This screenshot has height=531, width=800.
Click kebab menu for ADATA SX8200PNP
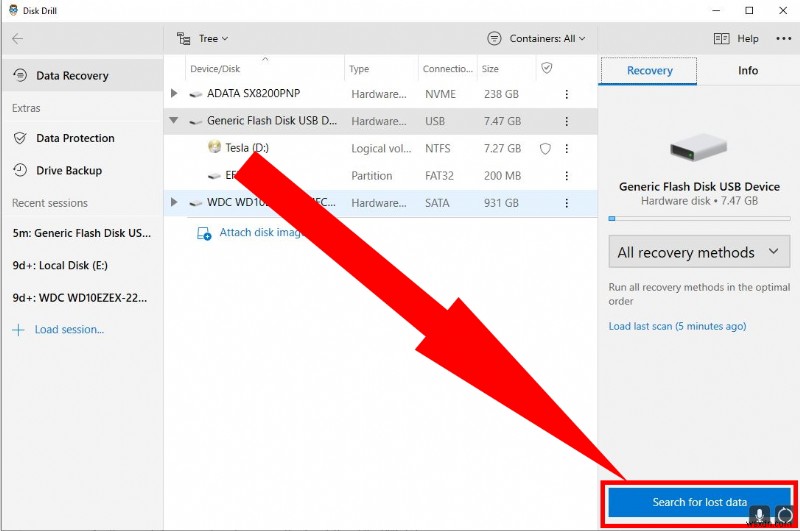(567, 94)
